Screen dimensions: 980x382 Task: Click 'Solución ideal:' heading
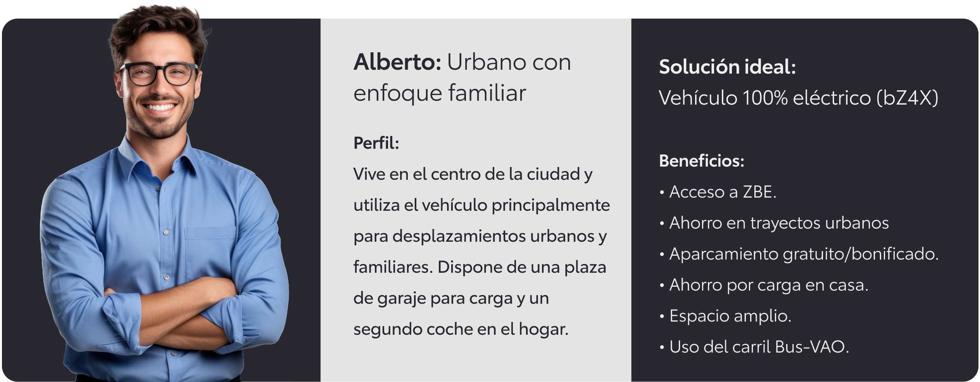pyautogui.click(x=727, y=67)
